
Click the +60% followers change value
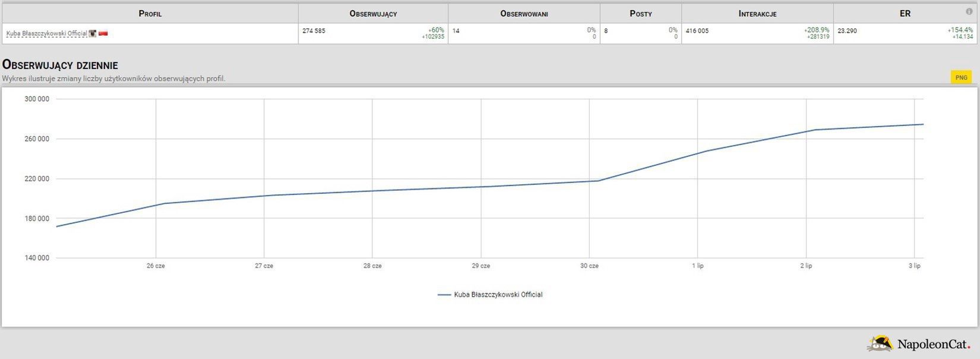[436, 30]
